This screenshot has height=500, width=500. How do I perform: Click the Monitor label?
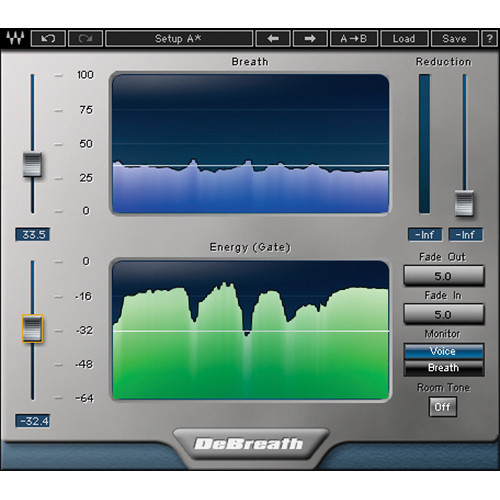[442, 334]
